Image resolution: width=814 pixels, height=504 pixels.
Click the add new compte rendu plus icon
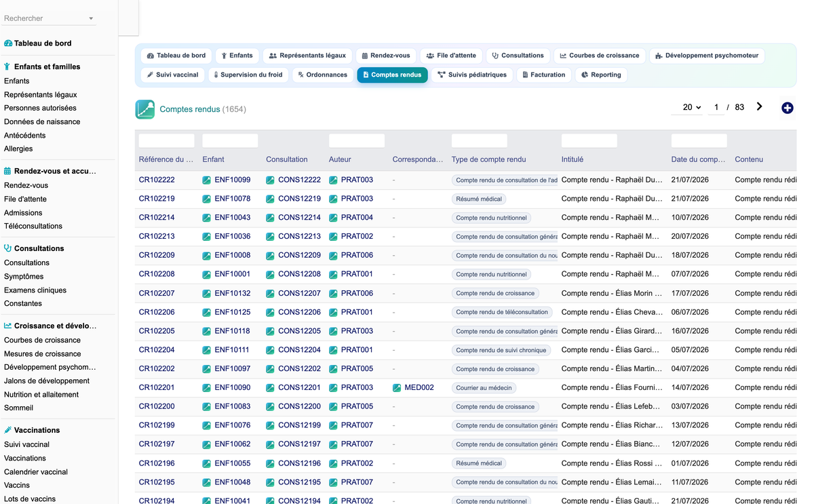pos(787,108)
